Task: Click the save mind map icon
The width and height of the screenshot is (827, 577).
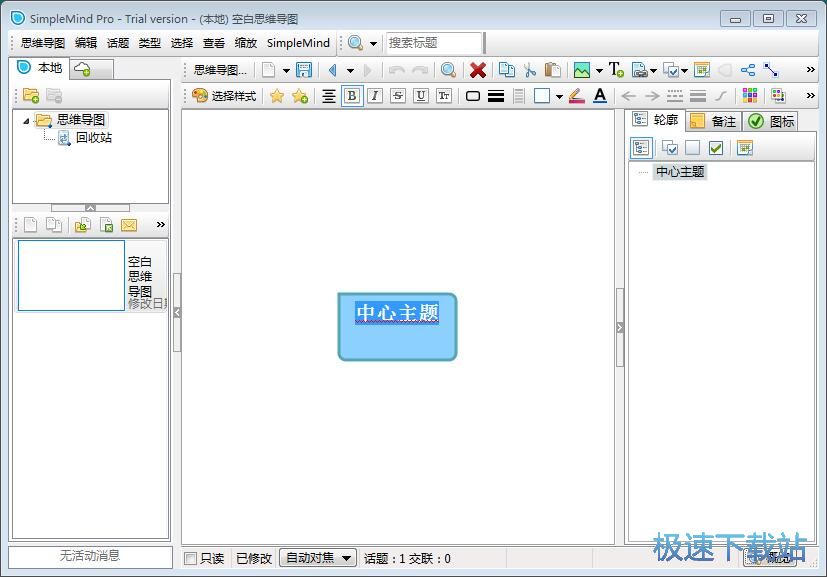Action: click(304, 70)
